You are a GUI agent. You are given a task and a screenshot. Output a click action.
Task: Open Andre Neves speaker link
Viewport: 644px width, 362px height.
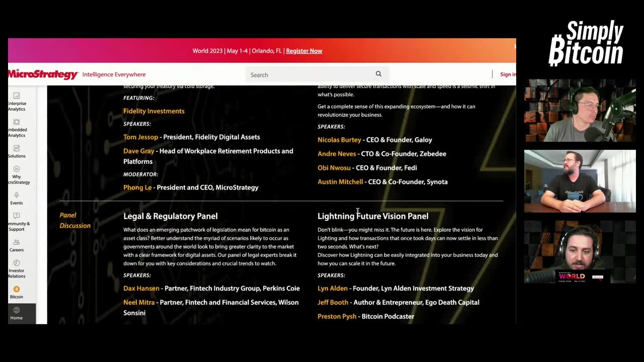tap(337, 154)
